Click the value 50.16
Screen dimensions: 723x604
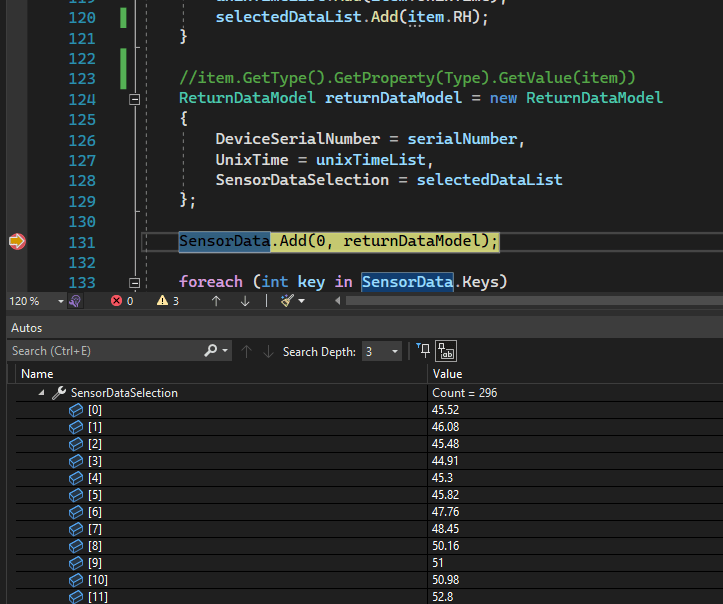point(445,546)
